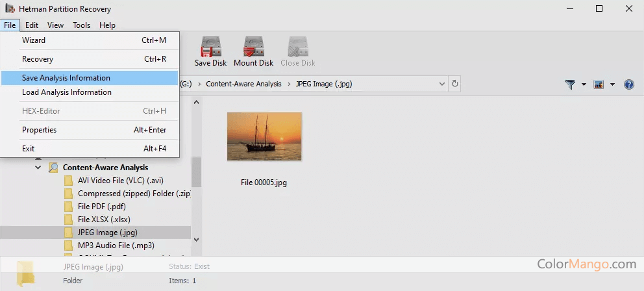Click JPEG Image breadcrumb in address bar
The width and height of the screenshot is (644, 291).
point(324,84)
